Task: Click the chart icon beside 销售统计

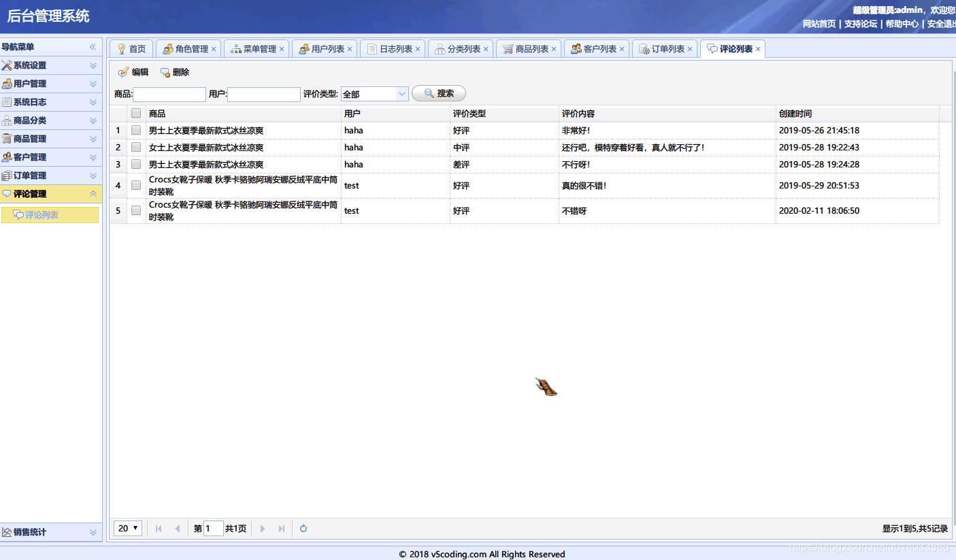Action: (7, 532)
